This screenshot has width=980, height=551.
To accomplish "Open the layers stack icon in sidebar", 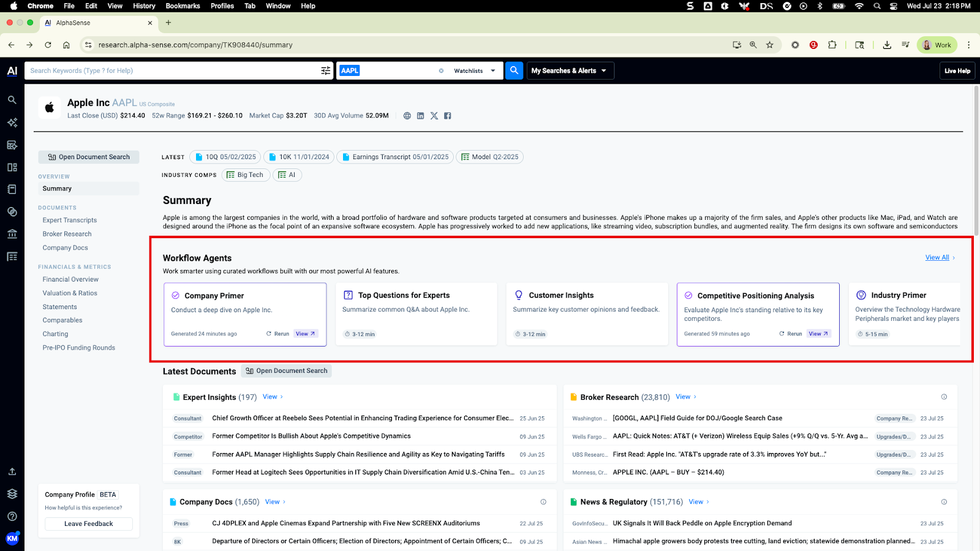I will pyautogui.click(x=12, y=494).
